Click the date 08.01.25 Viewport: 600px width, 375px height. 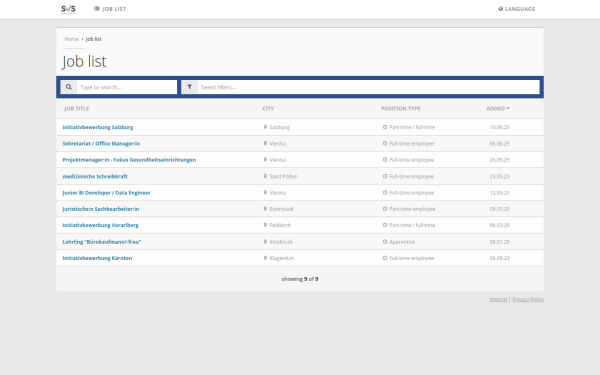[499, 242]
